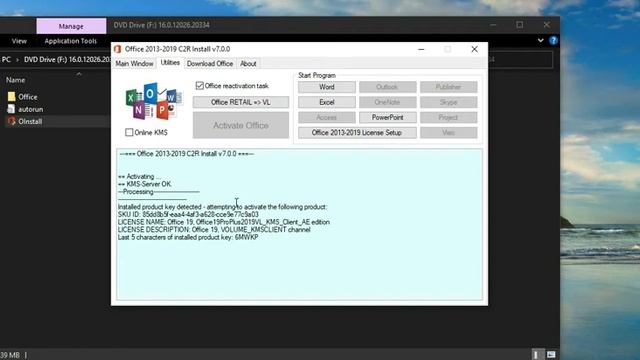Viewport: 640px width, 360px height.
Task: Click the Office logo icon in title bar
Action: coord(118,49)
